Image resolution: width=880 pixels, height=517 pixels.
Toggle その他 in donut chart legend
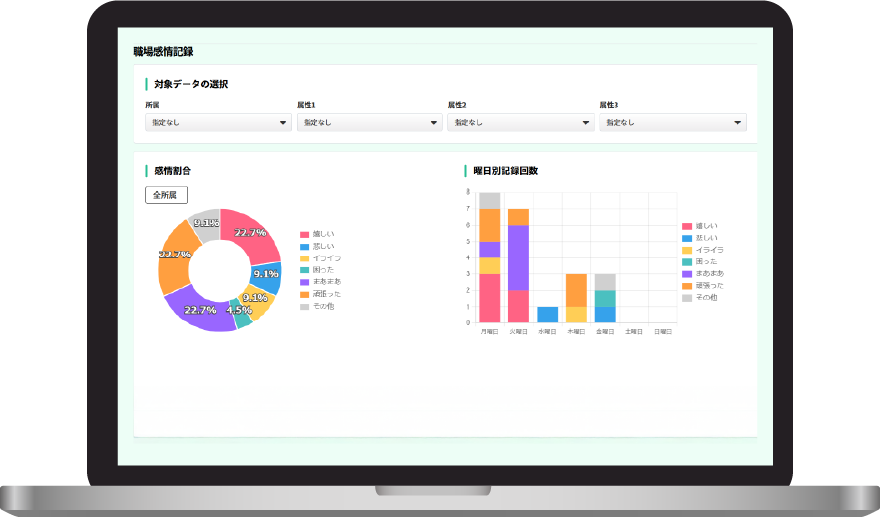(322, 306)
